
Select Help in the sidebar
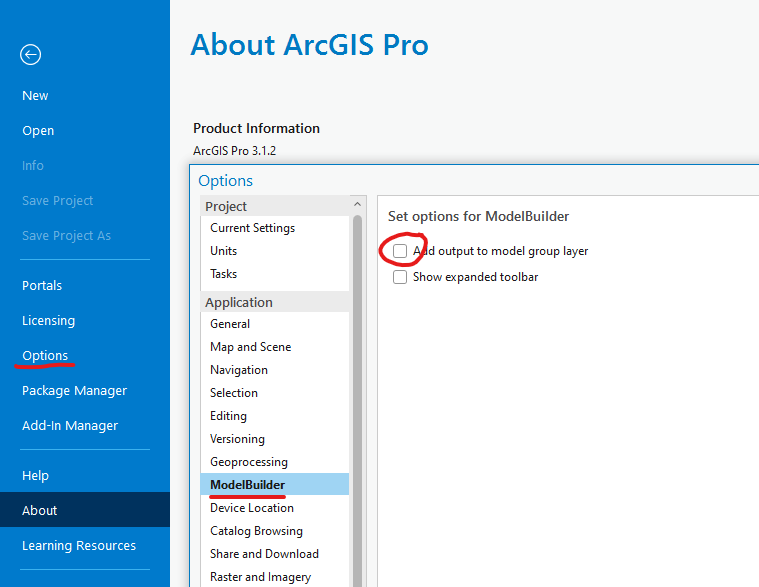point(35,475)
